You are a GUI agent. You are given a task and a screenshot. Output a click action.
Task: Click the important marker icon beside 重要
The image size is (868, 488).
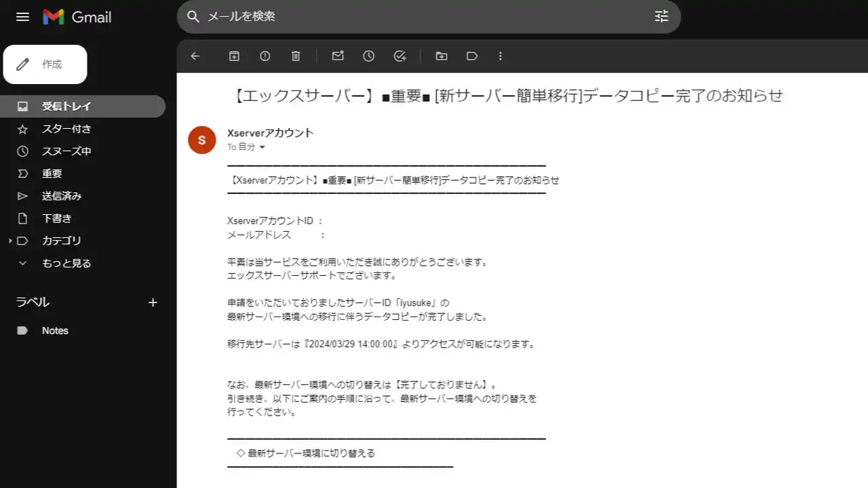click(22, 174)
